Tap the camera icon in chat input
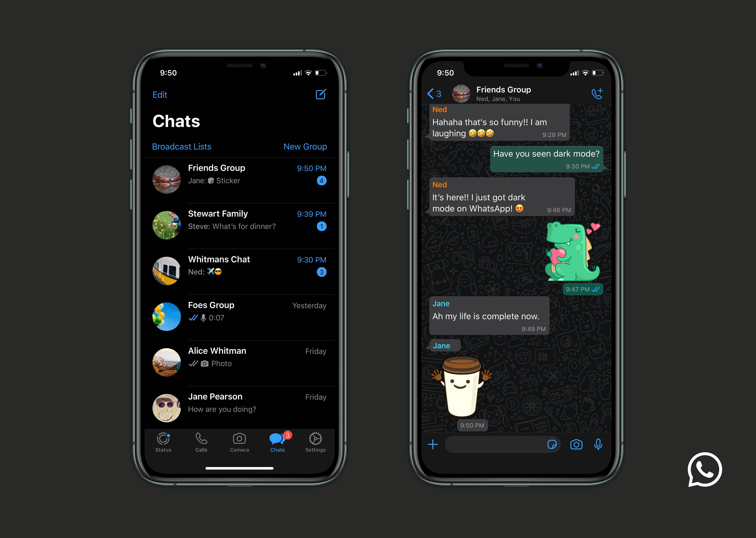Image resolution: width=756 pixels, height=538 pixels. (x=576, y=444)
